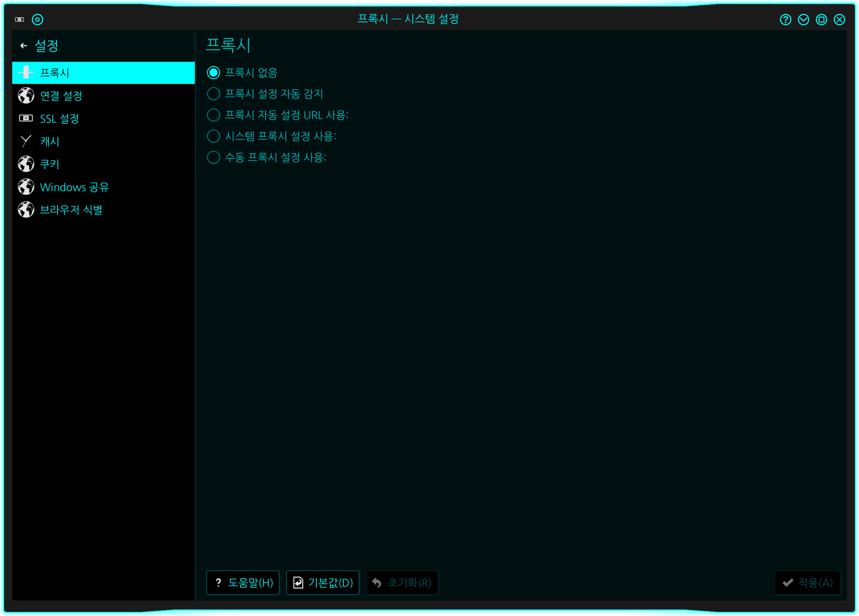Image resolution: width=859 pixels, height=616 pixels.
Task: Click the 캐시 sidebar icon
Action: coord(26,141)
